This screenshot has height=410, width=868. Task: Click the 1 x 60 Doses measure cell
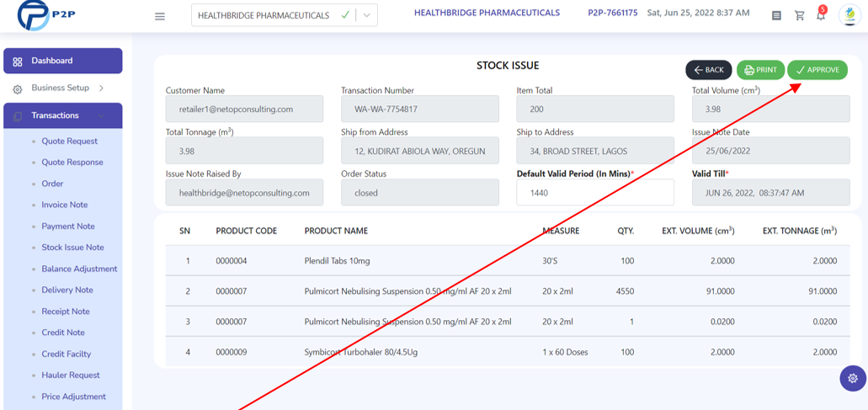[x=565, y=352]
